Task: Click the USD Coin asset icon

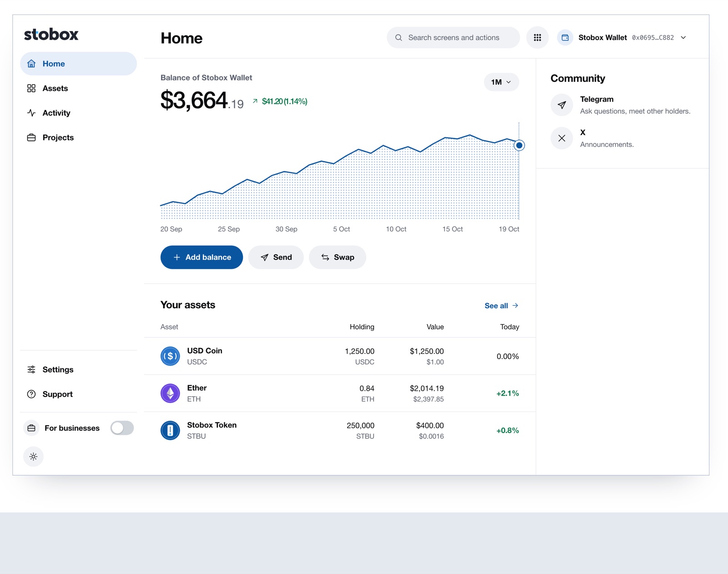Action: tap(170, 356)
